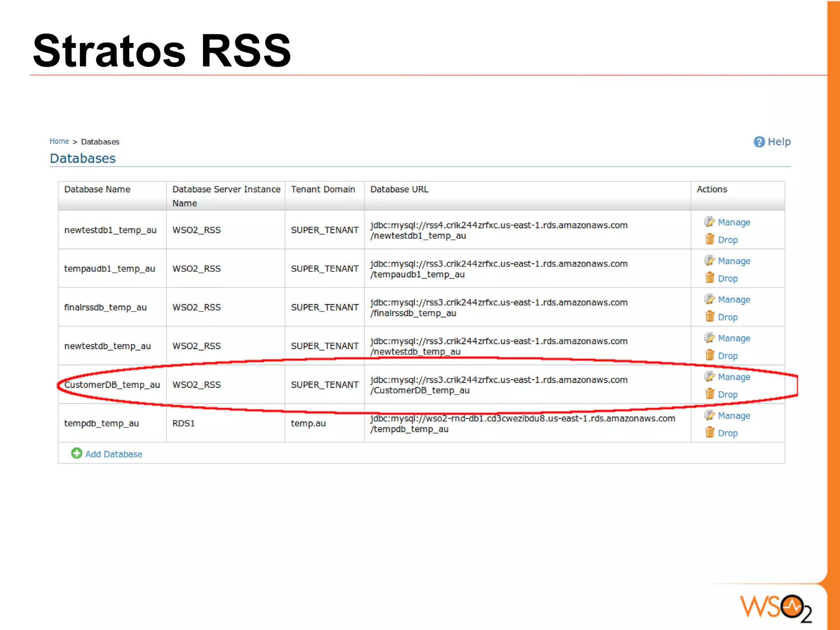Click the JDBC URL ending /finalrssdb_temp_au
840x630 pixels.
(x=499, y=308)
